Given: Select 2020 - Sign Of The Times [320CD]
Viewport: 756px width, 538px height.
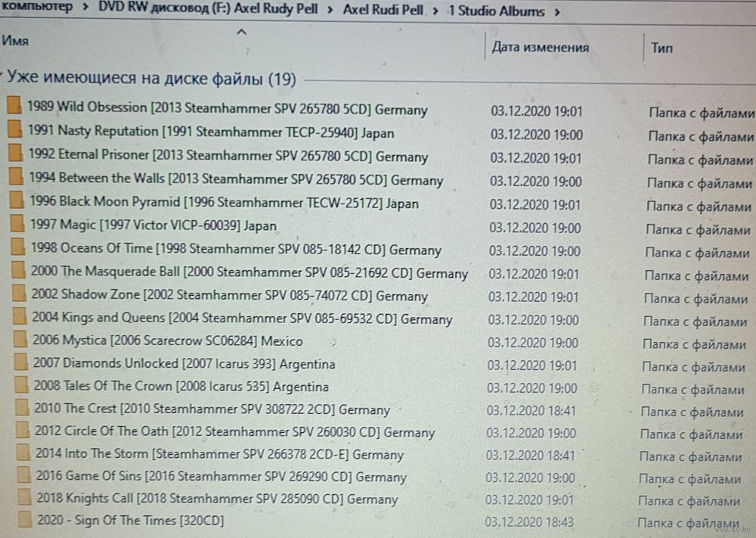Looking at the screenshot, I should [x=131, y=521].
